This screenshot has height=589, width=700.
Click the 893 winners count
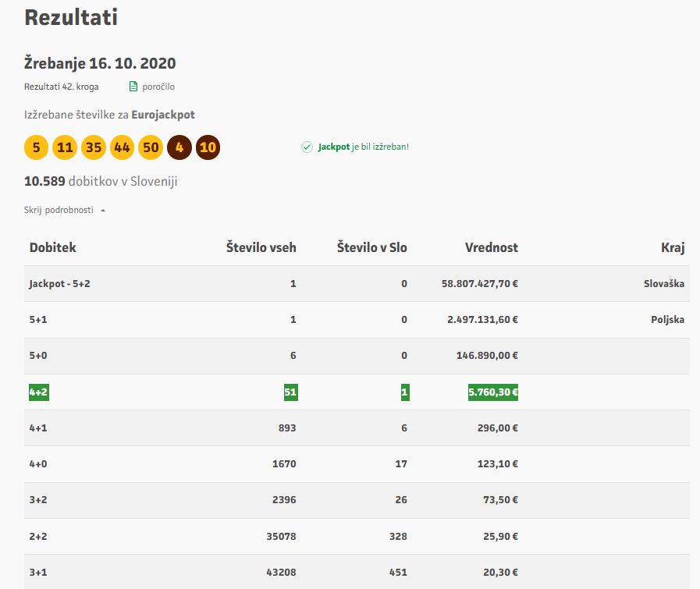[287, 428]
